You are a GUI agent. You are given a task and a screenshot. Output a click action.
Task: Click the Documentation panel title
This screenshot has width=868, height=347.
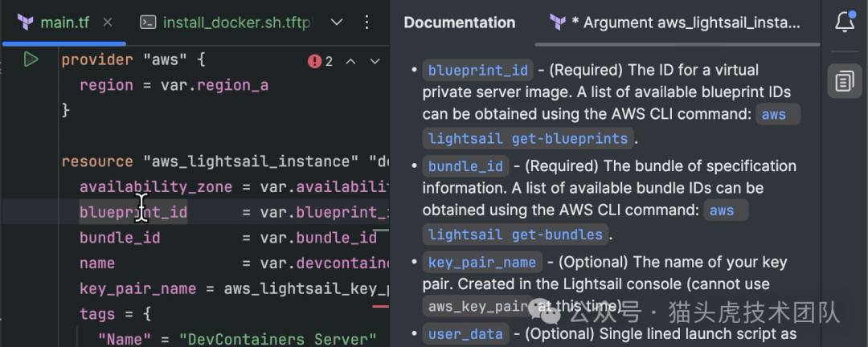point(459,22)
